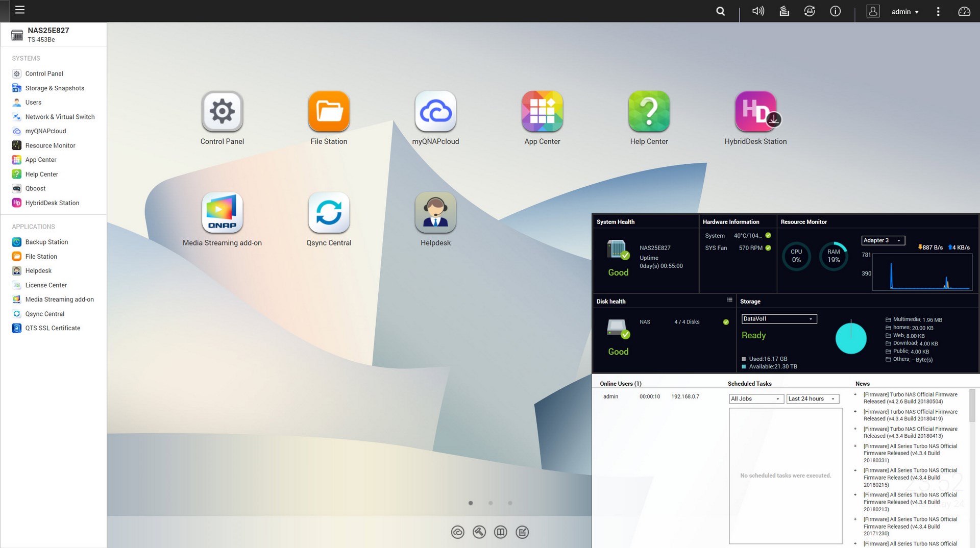Click the myQNAPcloud bottom shortcut icon

tap(457, 532)
